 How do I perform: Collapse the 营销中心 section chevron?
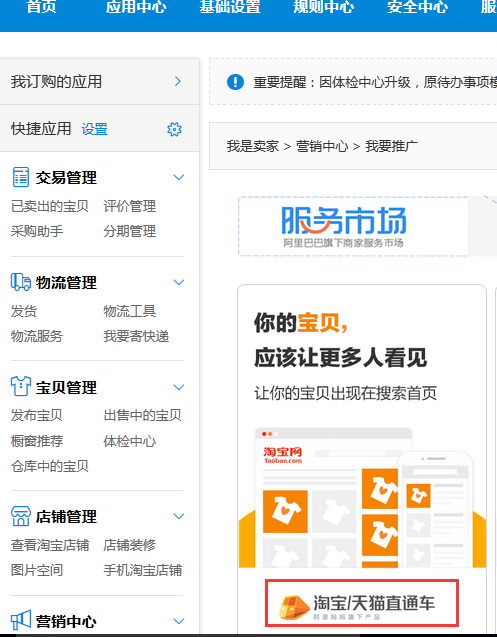click(179, 621)
